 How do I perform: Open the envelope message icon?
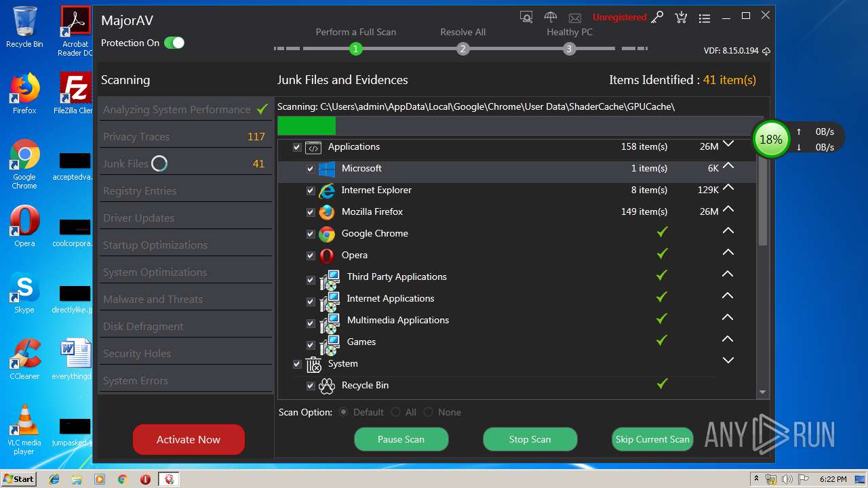tap(575, 18)
